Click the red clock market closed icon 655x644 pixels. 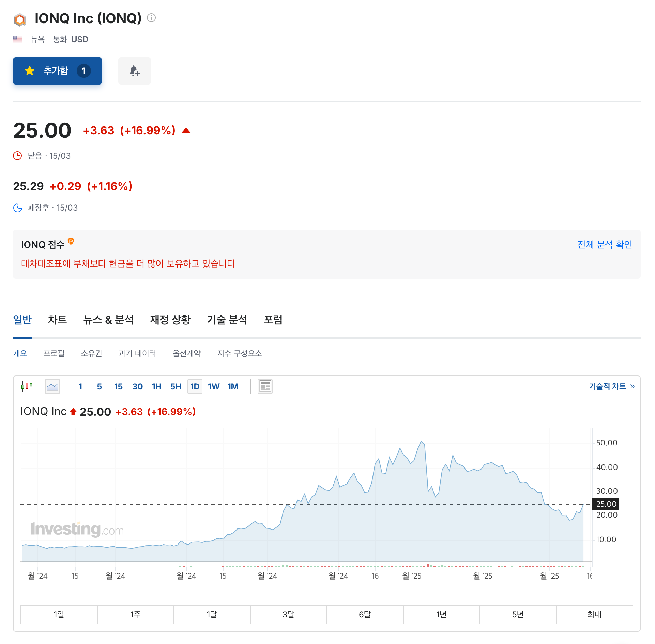tap(17, 156)
